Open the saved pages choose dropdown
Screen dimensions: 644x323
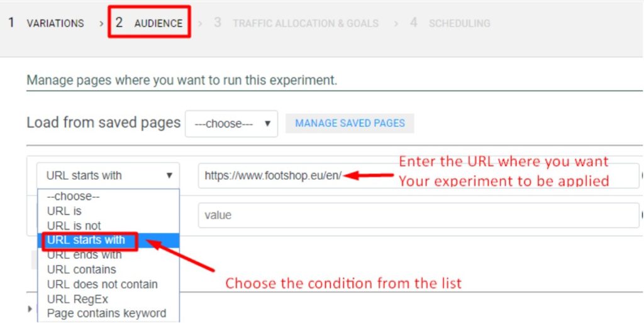[231, 124]
